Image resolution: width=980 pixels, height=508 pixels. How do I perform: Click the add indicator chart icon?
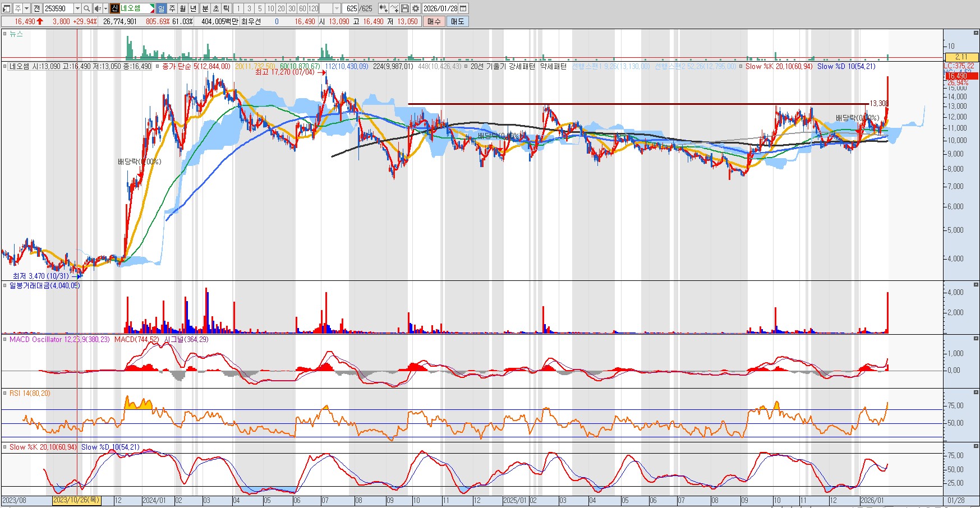click(x=383, y=8)
